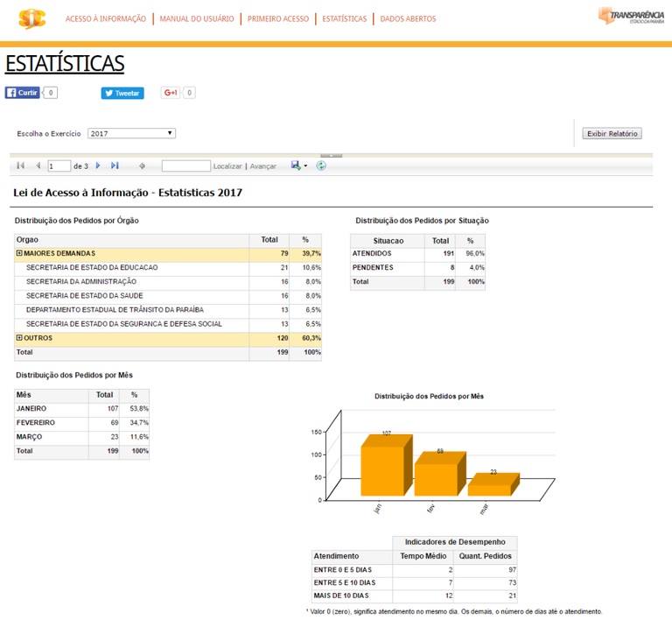Image resolution: width=672 pixels, height=620 pixels.
Task: Open the Dados Abertos menu item
Action: [408, 18]
